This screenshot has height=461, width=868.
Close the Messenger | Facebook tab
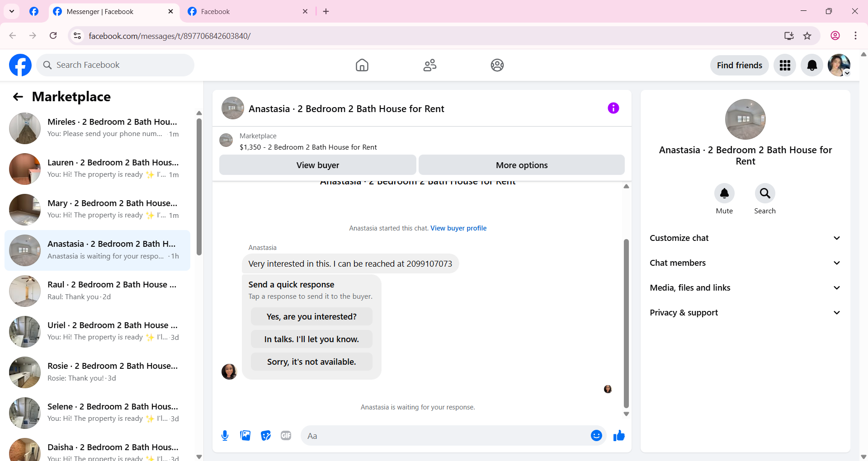pyautogui.click(x=170, y=11)
